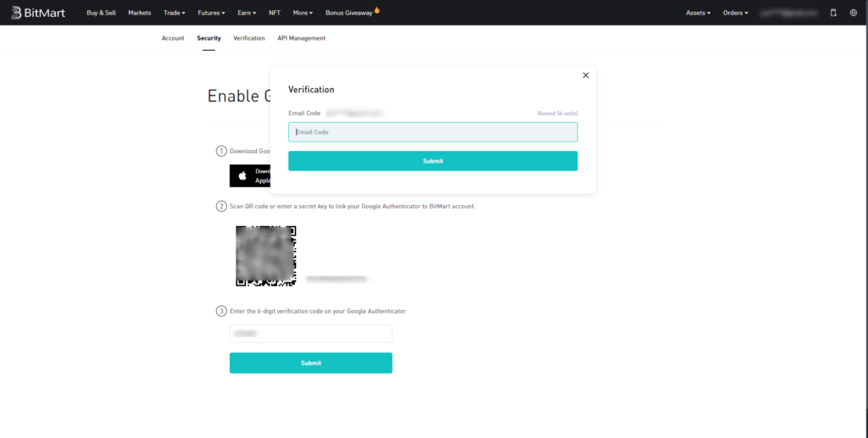Image resolution: width=868 pixels, height=438 pixels.
Task: Expand the Futures dropdown menu
Action: (211, 13)
